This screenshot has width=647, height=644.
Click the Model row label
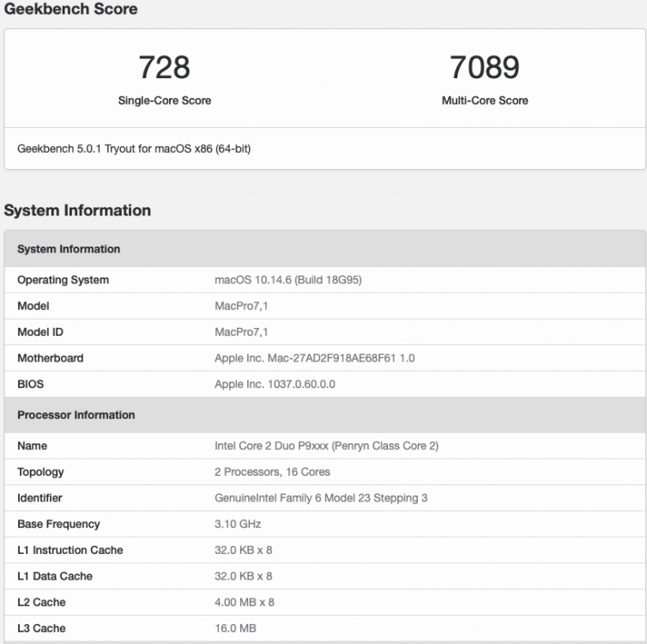point(33,306)
